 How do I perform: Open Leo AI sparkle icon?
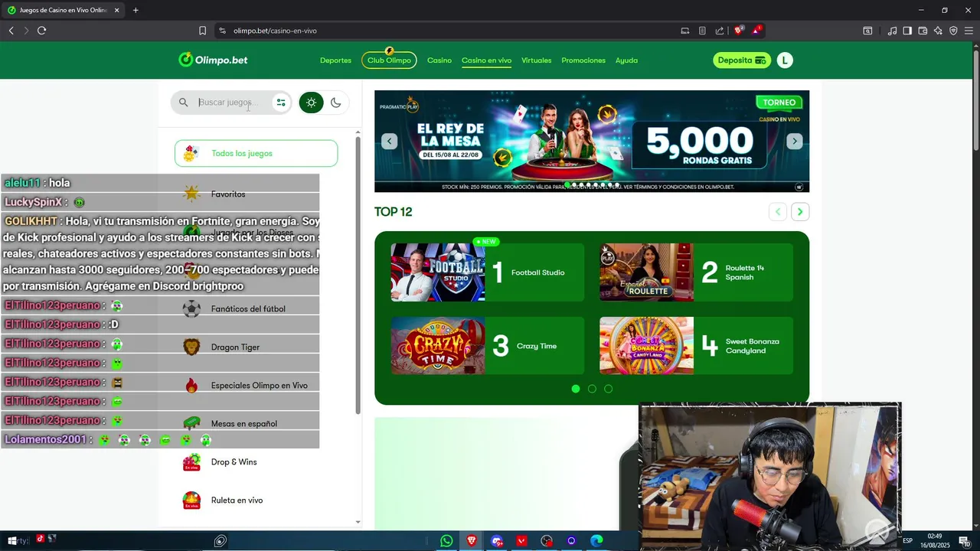(x=938, y=31)
